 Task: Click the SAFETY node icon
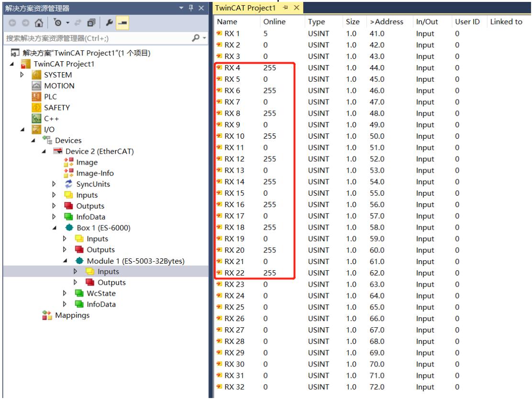pyautogui.click(x=36, y=108)
